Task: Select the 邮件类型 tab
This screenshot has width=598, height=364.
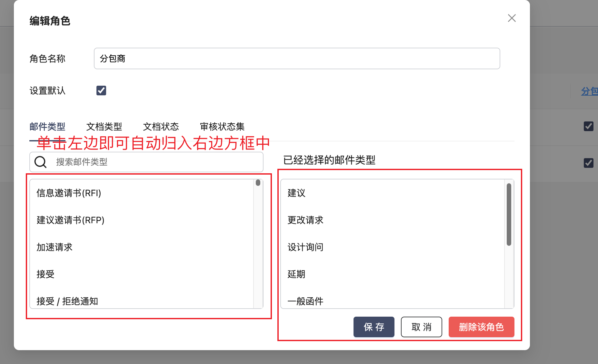Action: (x=47, y=127)
